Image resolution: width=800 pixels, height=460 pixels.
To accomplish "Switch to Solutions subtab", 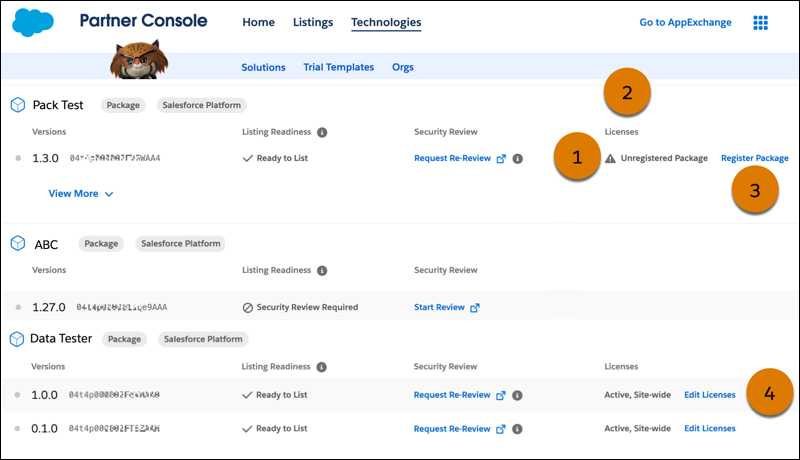I will point(263,67).
